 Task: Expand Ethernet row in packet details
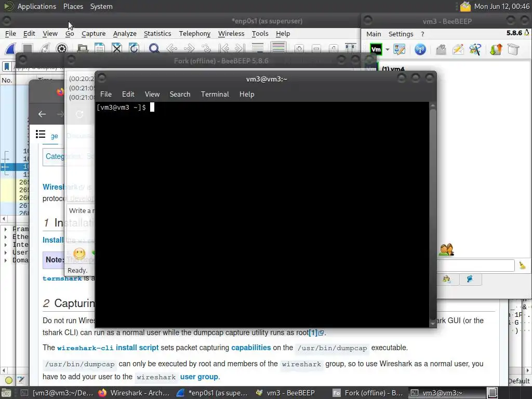click(x=5, y=237)
